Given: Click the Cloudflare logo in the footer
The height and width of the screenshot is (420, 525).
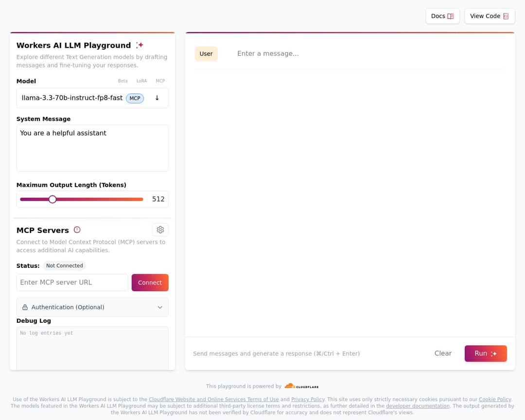Looking at the screenshot, I should [301, 386].
